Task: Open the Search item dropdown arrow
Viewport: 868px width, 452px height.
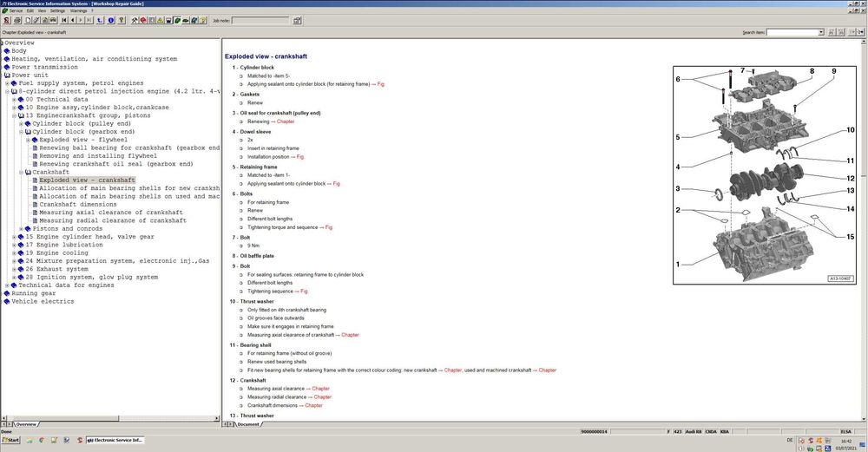Action: click(x=821, y=32)
